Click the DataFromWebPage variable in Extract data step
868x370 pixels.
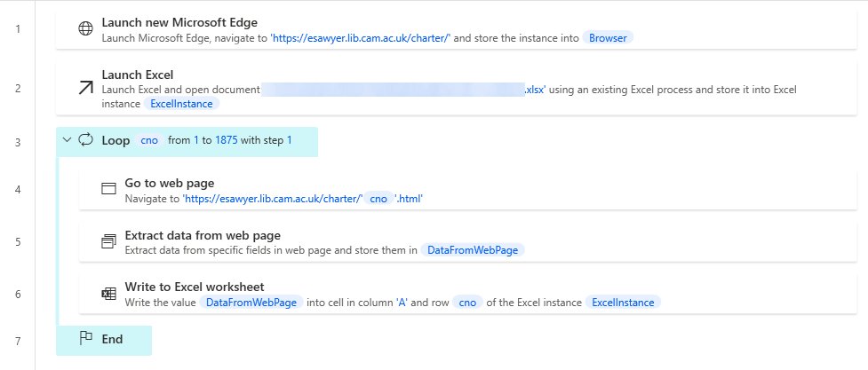pyautogui.click(x=472, y=250)
